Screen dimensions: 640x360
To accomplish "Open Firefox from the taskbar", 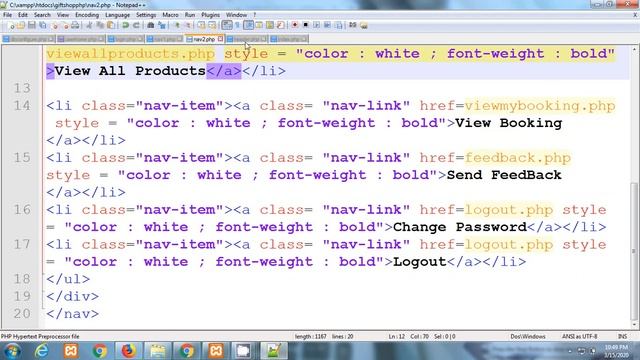I will point(129,351).
